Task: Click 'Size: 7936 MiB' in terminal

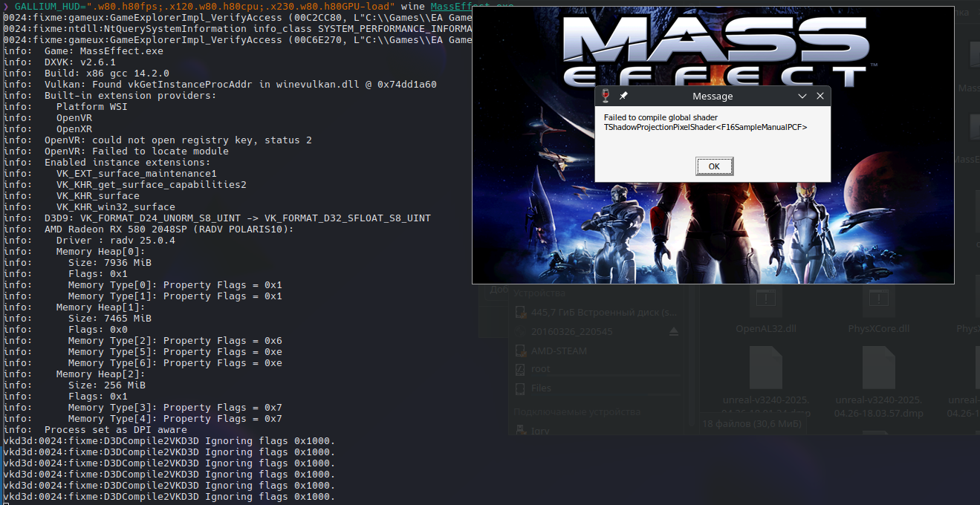Action: click(110, 263)
